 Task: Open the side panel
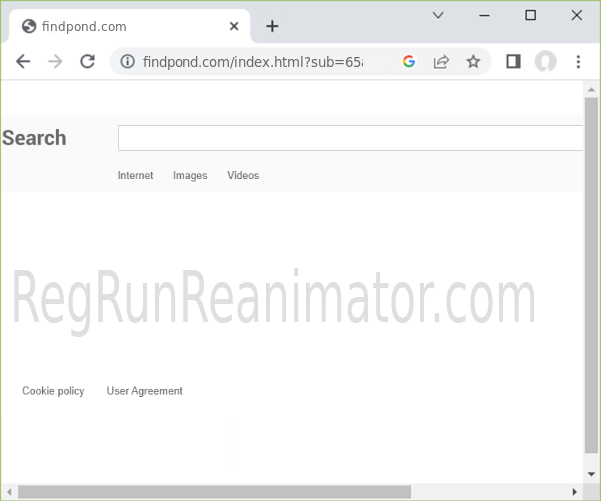tap(513, 61)
